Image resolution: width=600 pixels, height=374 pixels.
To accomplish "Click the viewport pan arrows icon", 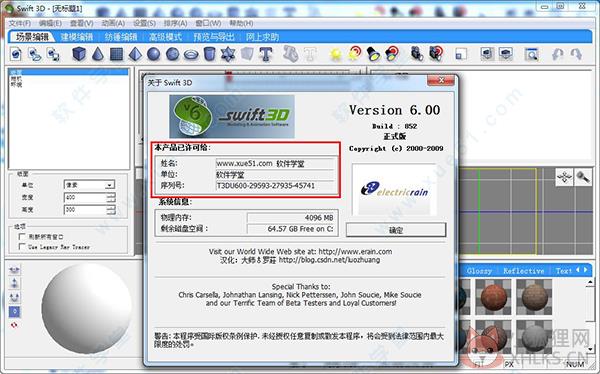I will [x=564, y=177].
